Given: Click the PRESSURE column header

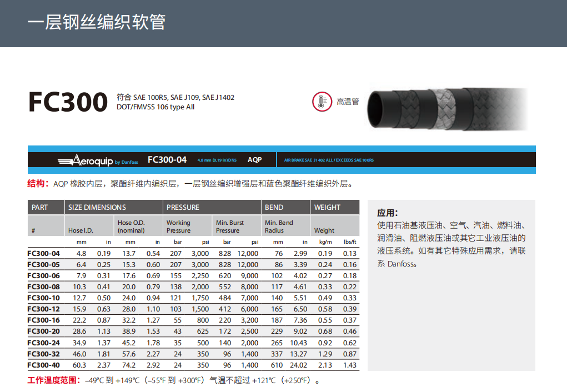Looking at the screenshot, I should 183,207.
